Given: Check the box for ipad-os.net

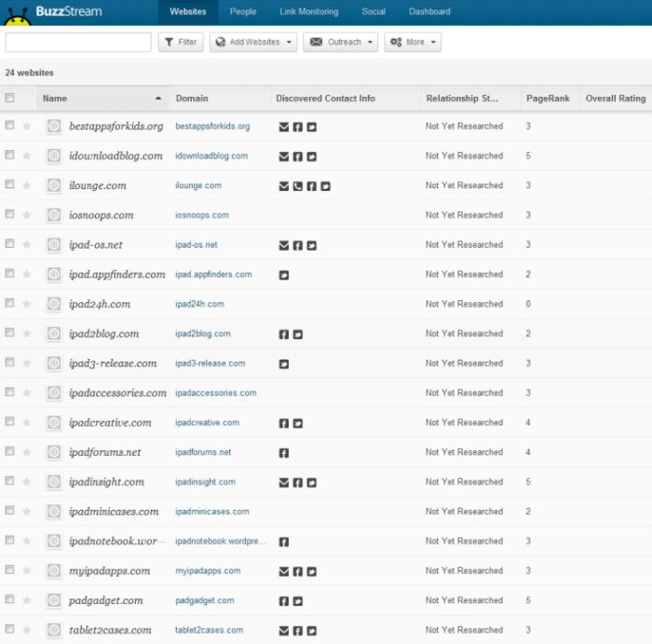Looking at the screenshot, I should coord(9,243).
